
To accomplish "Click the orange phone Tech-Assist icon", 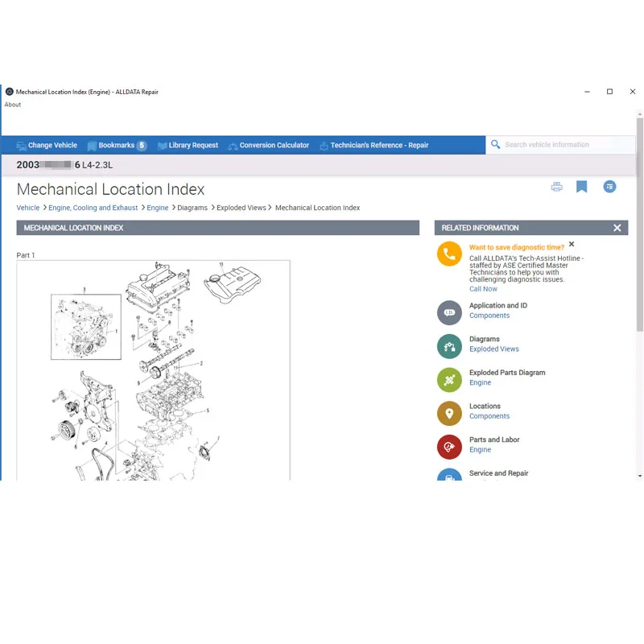I will pos(449,254).
